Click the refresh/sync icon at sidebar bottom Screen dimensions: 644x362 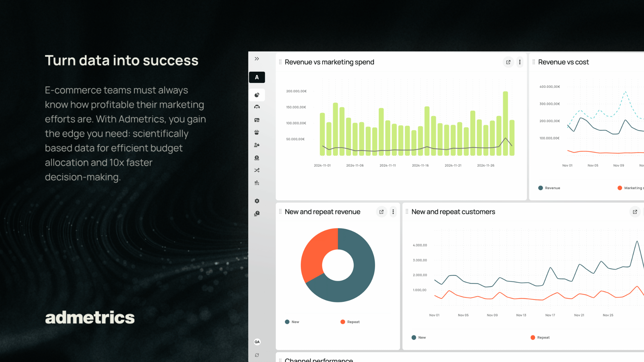pos(257,355)
